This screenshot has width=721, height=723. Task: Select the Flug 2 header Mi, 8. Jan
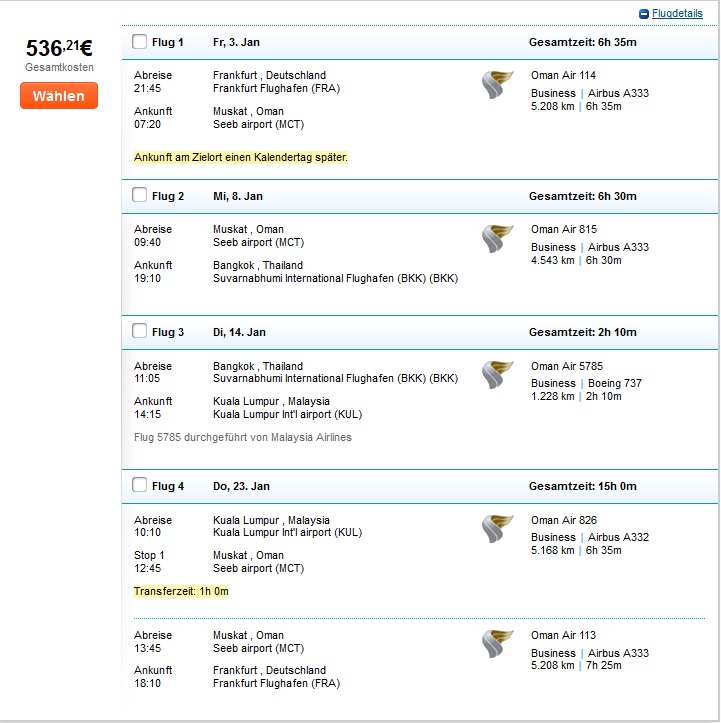tap(238, 196)
